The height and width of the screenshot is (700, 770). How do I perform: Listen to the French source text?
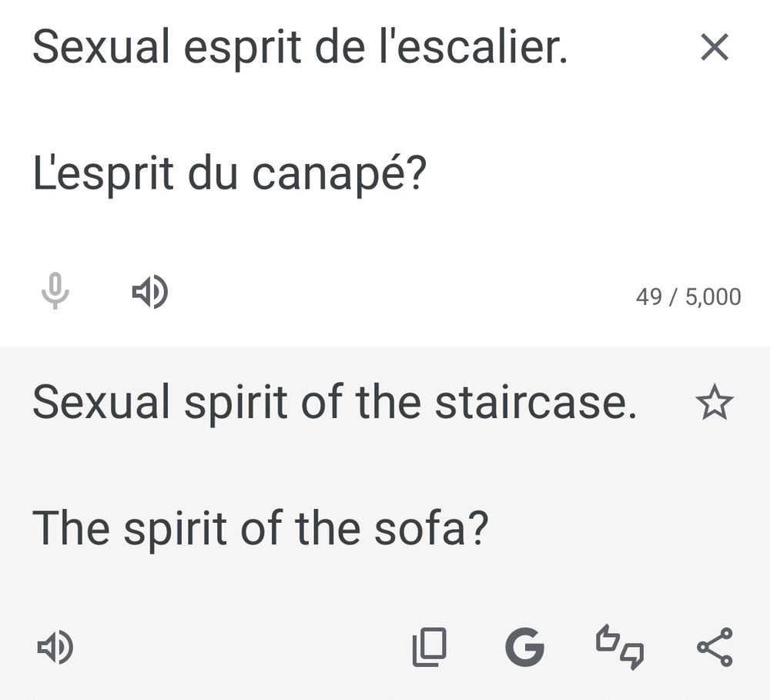pyautogui.click(x=149, y=293)
